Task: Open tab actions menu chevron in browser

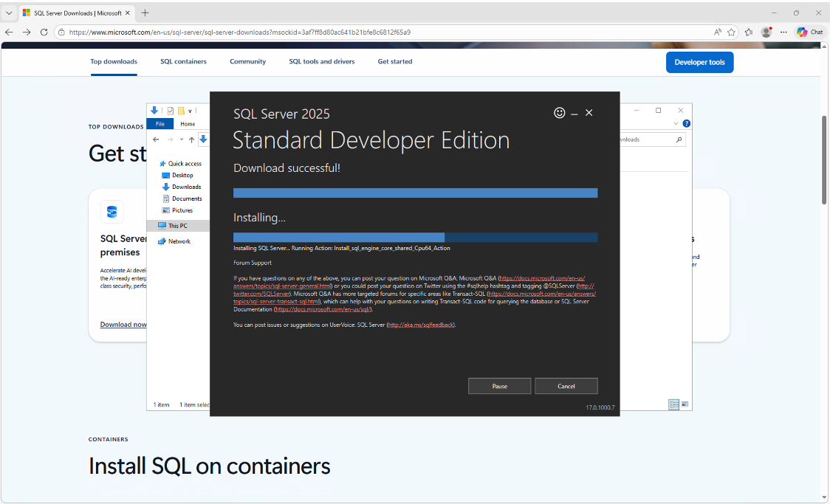Action: 8,13
